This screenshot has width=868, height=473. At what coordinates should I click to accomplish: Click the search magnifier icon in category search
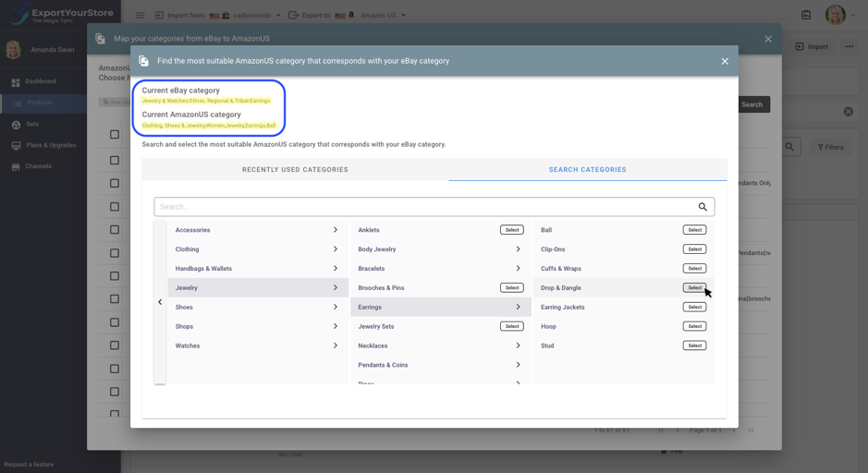coord(703,207)
